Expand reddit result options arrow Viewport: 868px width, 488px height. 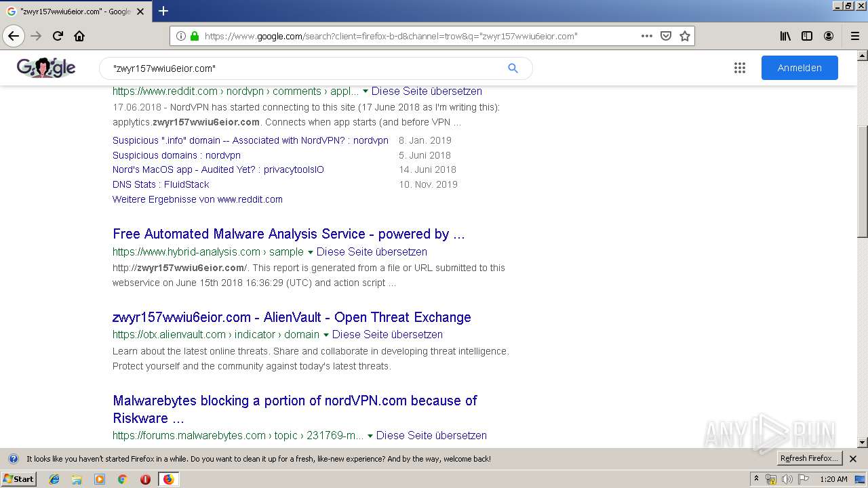pos(366,91)
